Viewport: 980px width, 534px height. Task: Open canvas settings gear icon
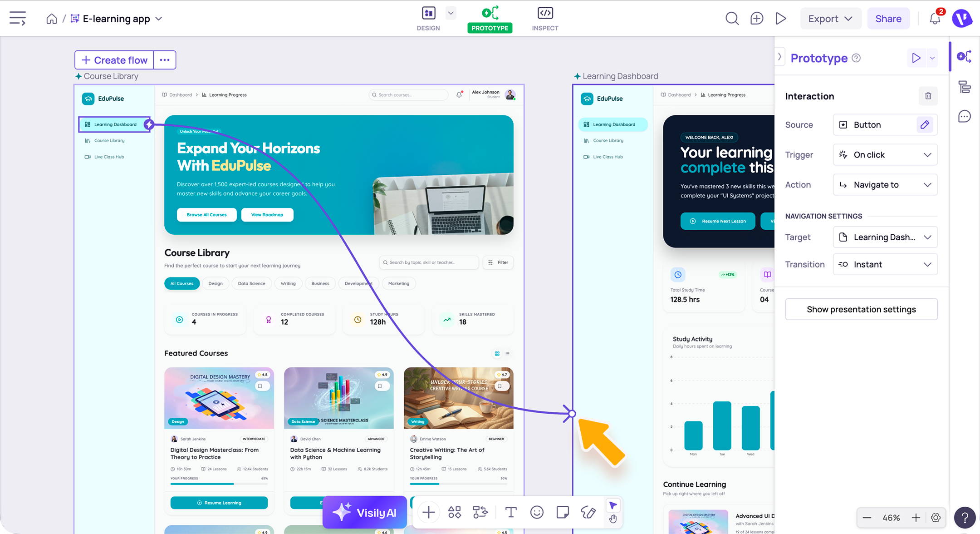tap(936, 518)
